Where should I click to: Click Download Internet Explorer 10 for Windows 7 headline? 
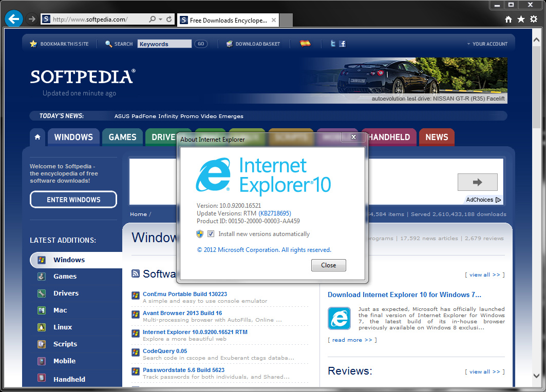point(404,295)
